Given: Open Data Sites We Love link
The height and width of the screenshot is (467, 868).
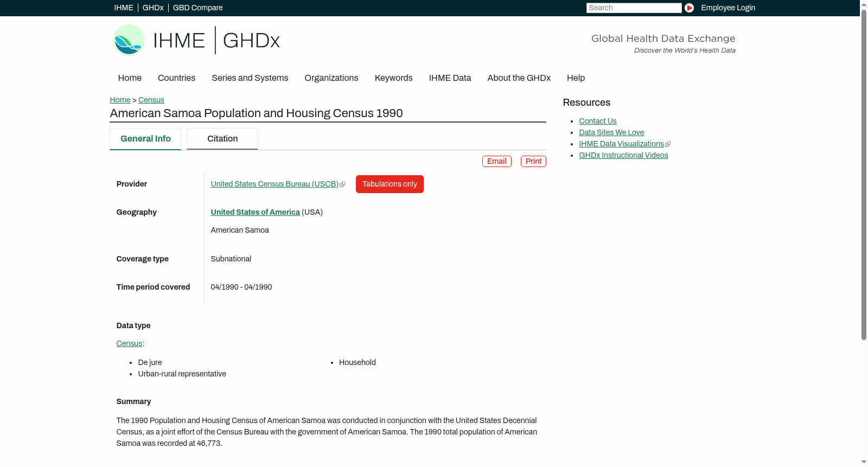Looking at the screenshot, I should click(611, 132).
